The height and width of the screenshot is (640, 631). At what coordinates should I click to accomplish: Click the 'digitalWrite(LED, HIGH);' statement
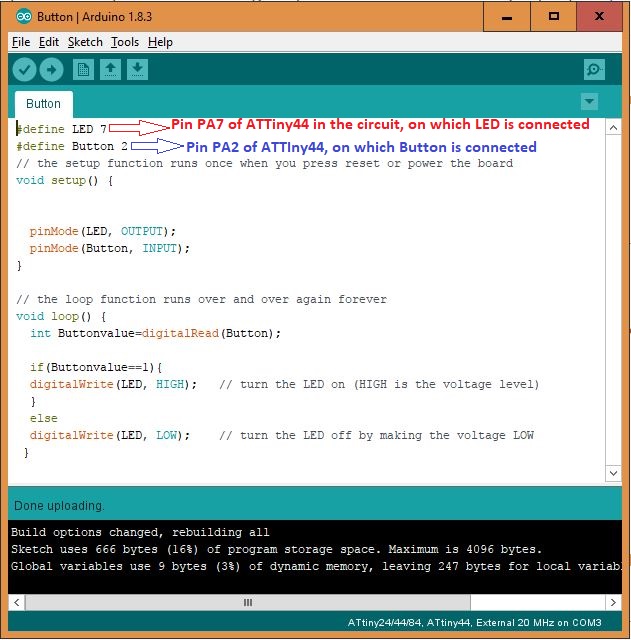point(113,384)
